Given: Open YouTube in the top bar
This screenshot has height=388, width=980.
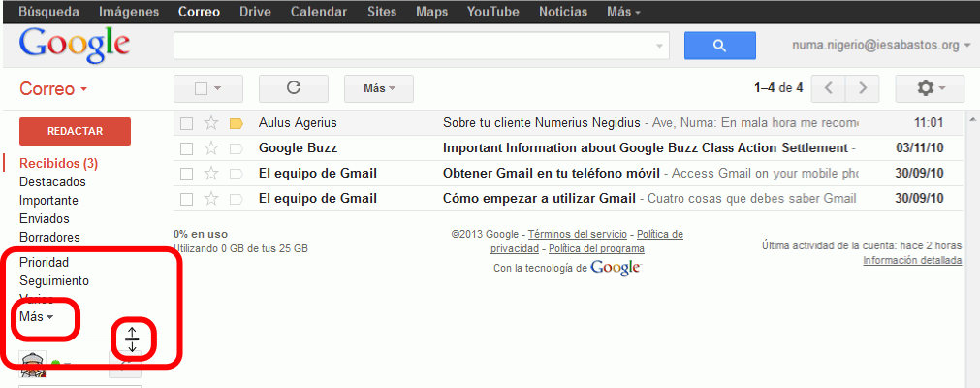Looking at the screenshot, I should click(493, 12).
